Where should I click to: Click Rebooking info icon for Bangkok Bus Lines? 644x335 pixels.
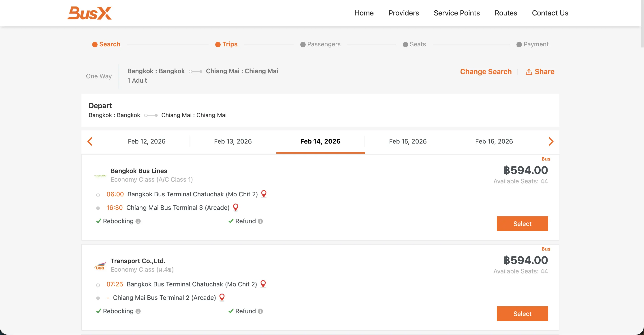pyautogui.click(x=138, y=221)
